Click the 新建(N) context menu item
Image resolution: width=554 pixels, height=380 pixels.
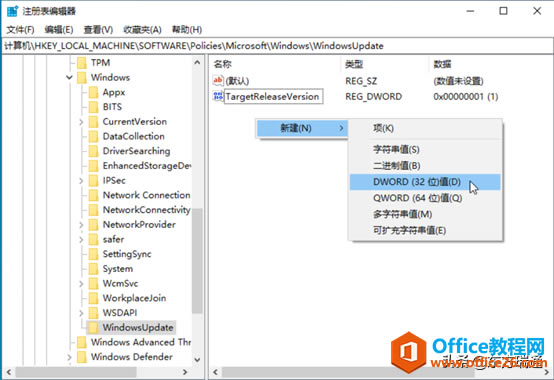pos(302,128)
